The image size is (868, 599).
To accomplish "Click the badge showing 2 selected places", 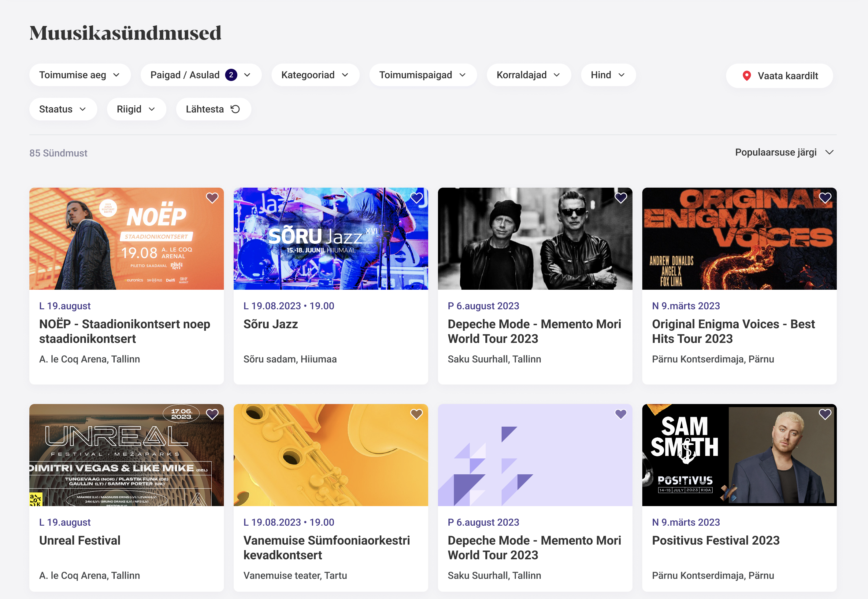I will click(x=231, y=75).
